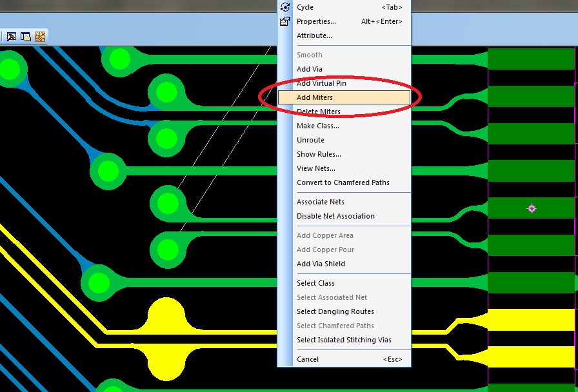Choose Select Dangling Routes

pyautogui.click(x=344, y=311)
